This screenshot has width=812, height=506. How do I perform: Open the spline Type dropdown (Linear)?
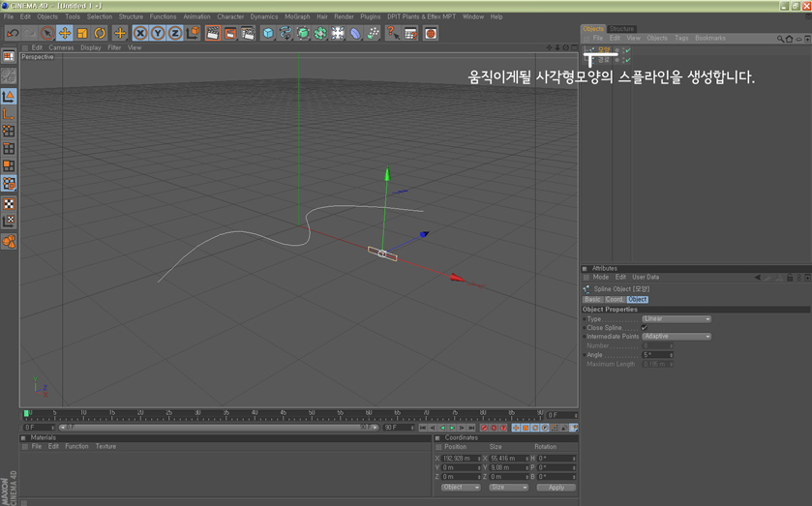[677, 319]
